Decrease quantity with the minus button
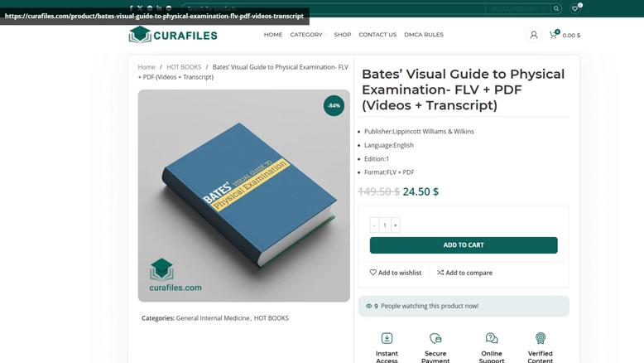The width and height of the screenshot is (644, 363). 374,225
